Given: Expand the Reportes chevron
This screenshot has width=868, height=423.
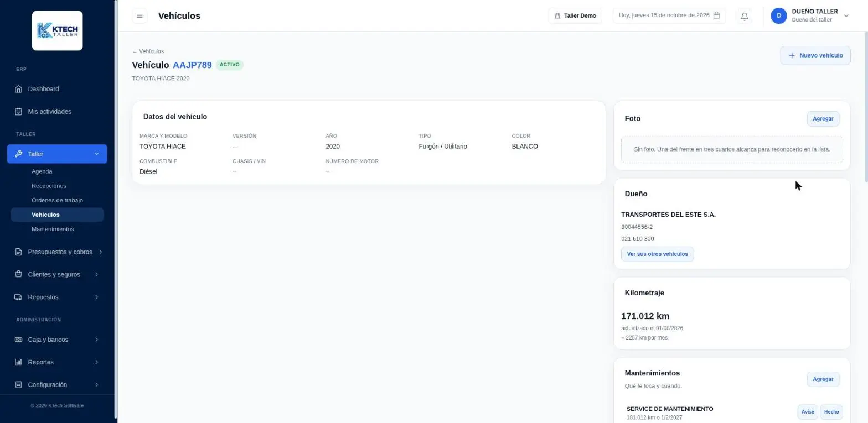Looking at the screenshot, I should (97, 362).
